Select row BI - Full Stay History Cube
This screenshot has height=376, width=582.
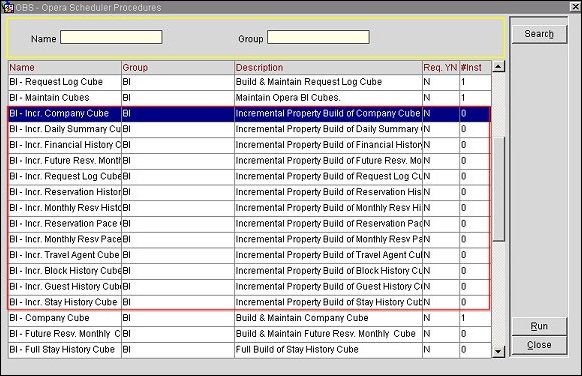point(250,350)
